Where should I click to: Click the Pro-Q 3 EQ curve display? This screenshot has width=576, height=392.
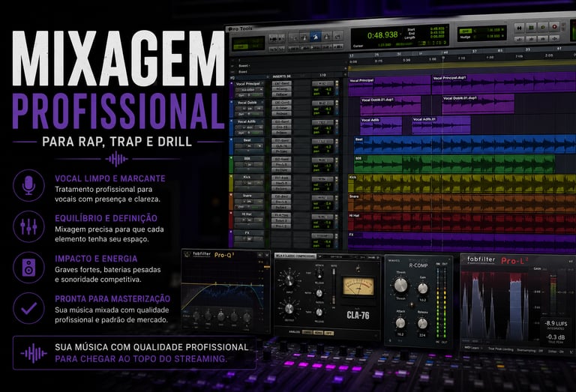[x=223, y=284]
